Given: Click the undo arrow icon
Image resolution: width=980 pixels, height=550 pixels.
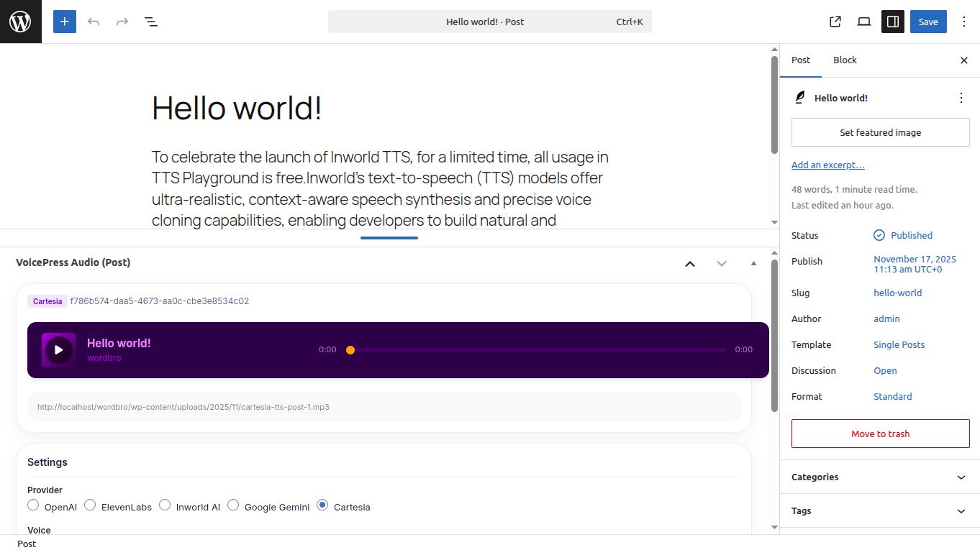Looking at the screenshot, I should (x=94, y=22).
